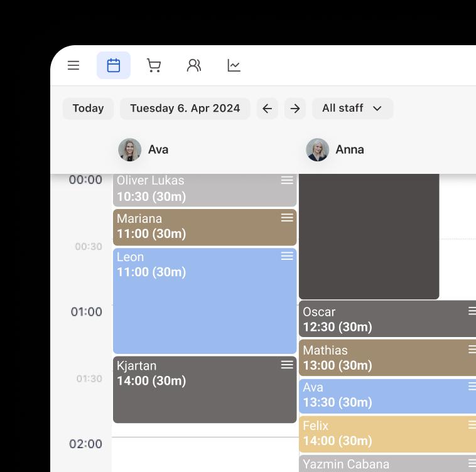
Task: Select the calendar view icon
Action: coord(114,65)
